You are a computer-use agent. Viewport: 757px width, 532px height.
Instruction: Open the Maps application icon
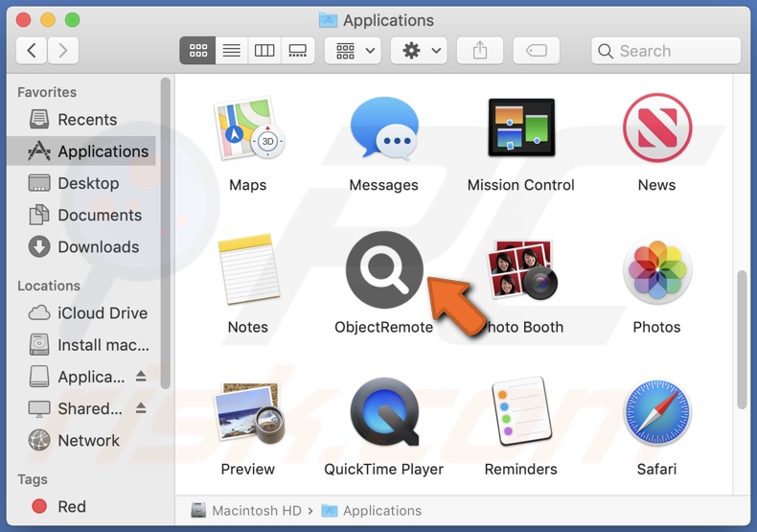tap(248, 128)
